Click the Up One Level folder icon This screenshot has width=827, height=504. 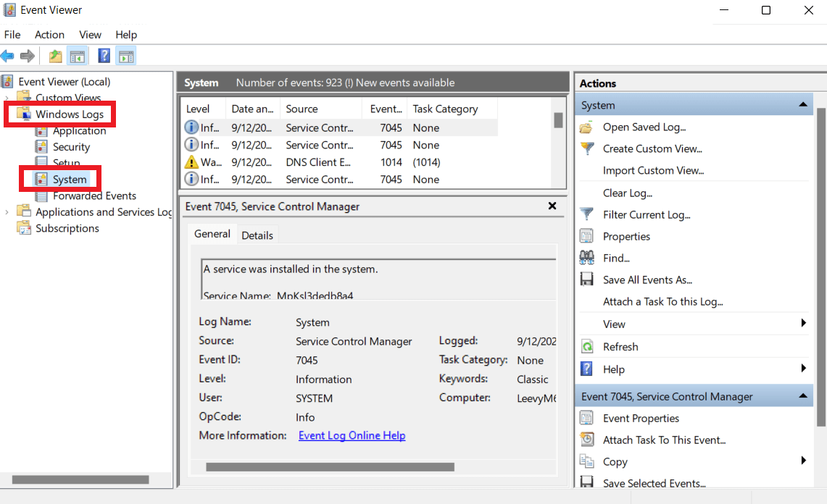point(55,56)
